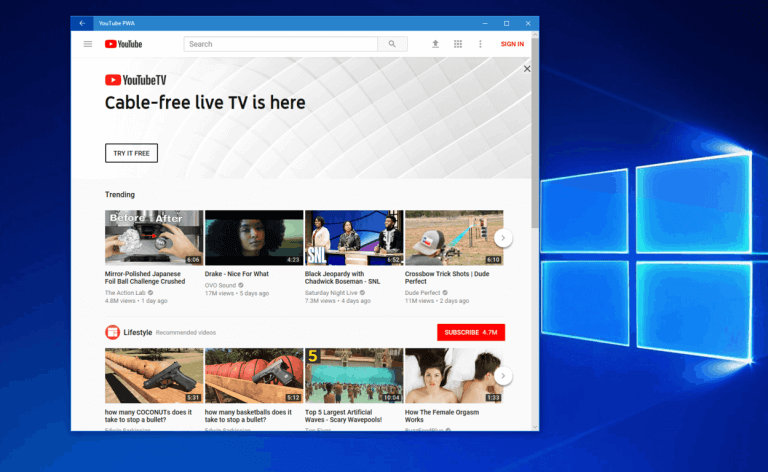Click title 'Mirror-Polished Japanese Foil Ball Challenge'
Image resolution: width=768 pixels, height=472 pixels.
145,278
